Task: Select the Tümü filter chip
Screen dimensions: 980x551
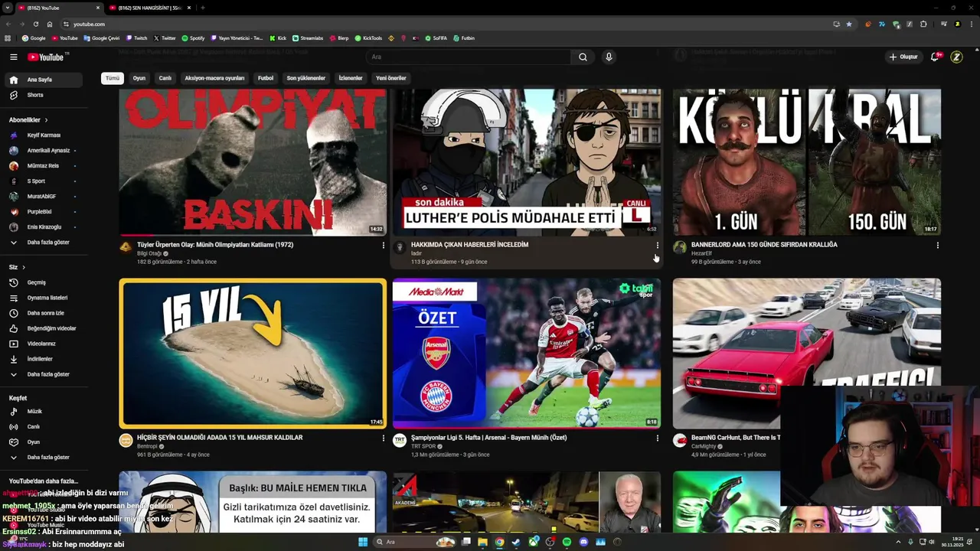Action: pyautogui.click(x=113, y=78)
